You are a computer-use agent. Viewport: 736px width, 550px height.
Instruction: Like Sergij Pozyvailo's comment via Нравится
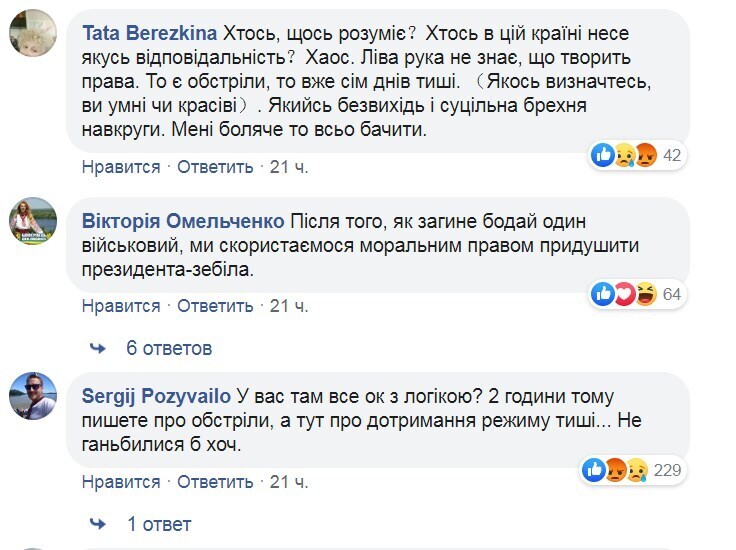(121, 483)
